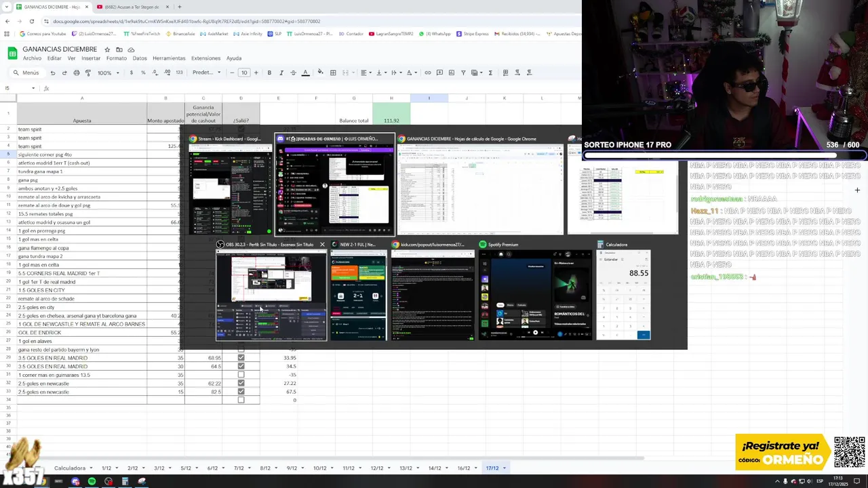The image size is (868, 488).
Task: Insert link with chain icon
Action: pos(427,73)
